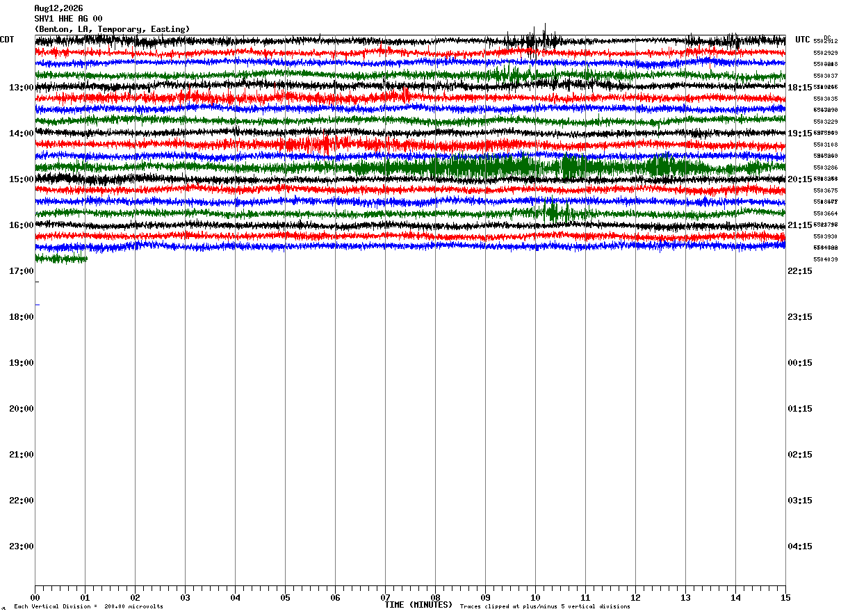This screenshot has height=616, width=841.
Task: Click the DC value 5503664
Action: (826, 213)
